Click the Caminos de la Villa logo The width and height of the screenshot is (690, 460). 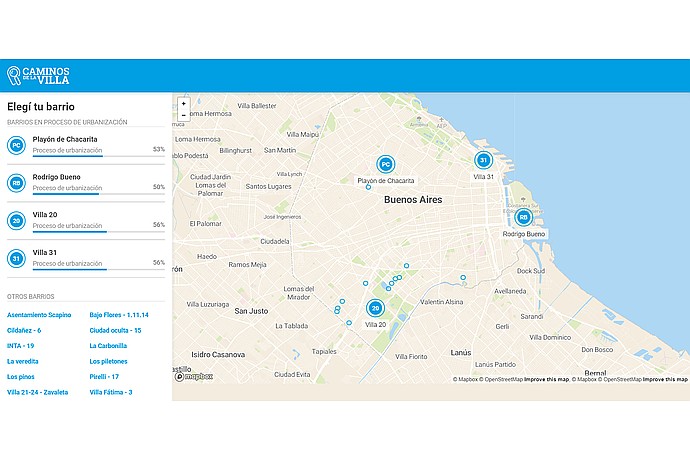point(38,76)
